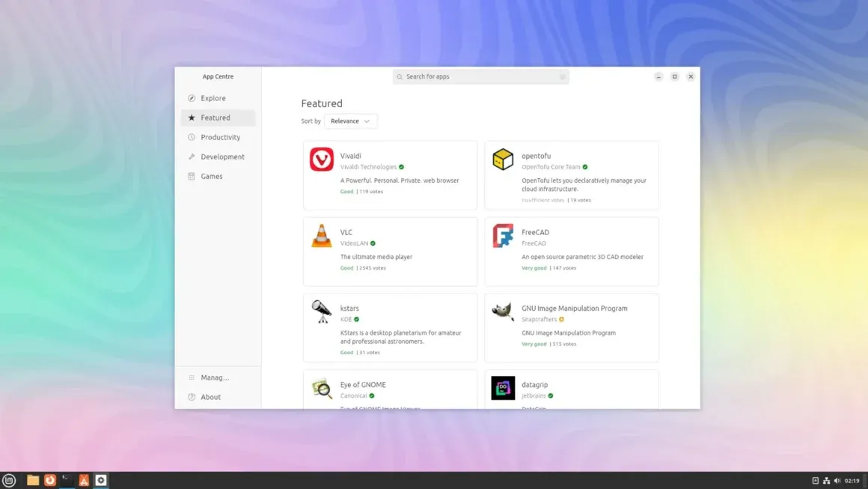The height and width of the screenshot is (489, 868).
Task: Open Files from the taskbar
Action: [x=33, y=480]
